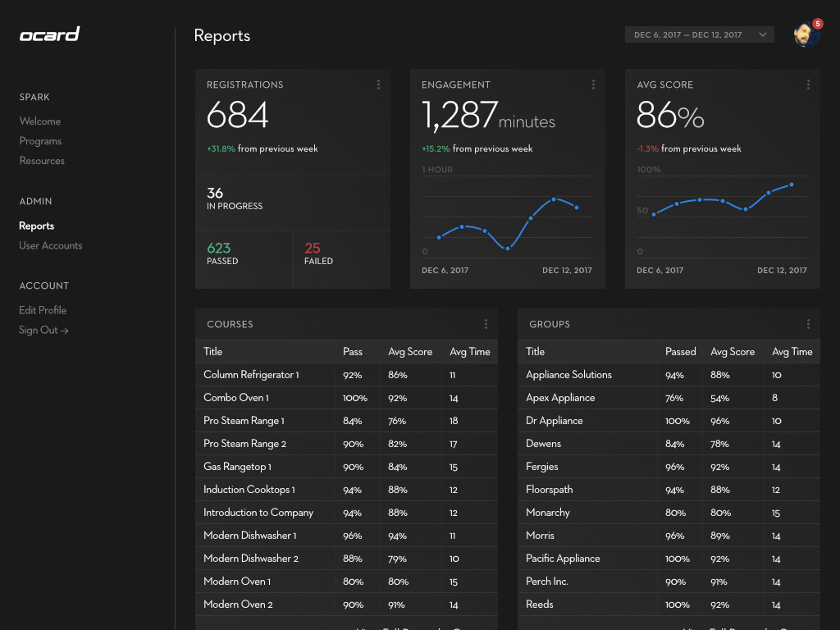Click the peak data point on Engagement chart
The height and width of the screenshot is (630, 840).
point(555,199)
